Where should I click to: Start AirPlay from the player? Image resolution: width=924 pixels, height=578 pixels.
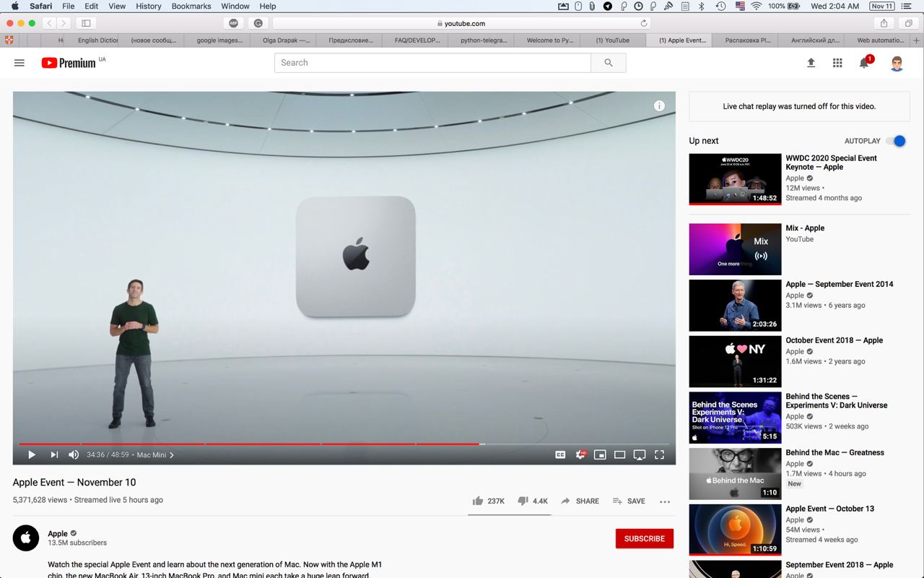(639, 454)
